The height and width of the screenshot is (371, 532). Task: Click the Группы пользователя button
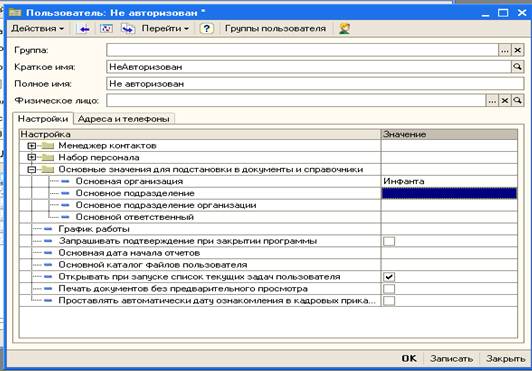(275, 29)
